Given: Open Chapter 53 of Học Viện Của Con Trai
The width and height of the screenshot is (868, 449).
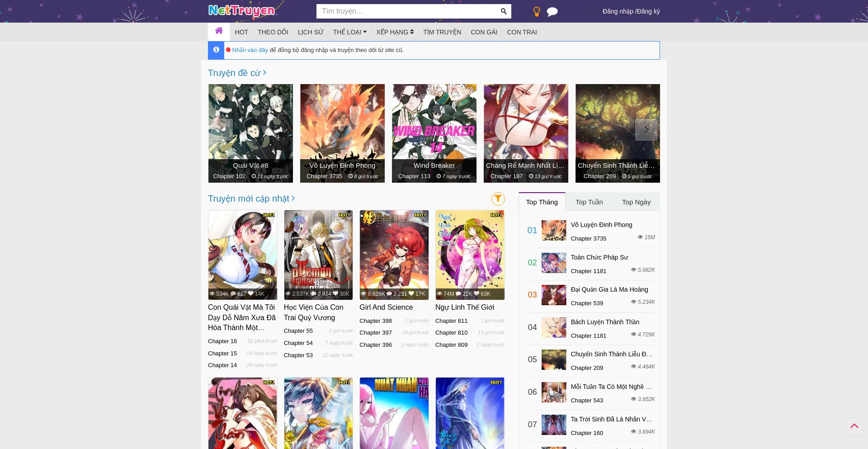Looking at the screenshot, I should [298, 355].
